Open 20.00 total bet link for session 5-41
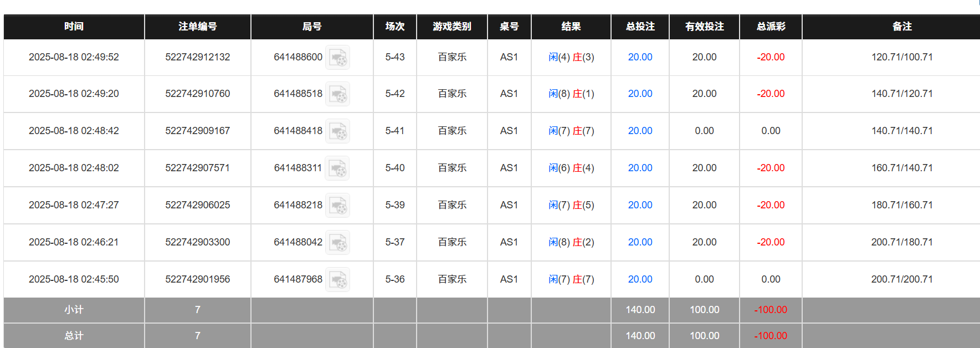Screen dimensions: 980x348 pyautogui.click(x=640, y=131)
